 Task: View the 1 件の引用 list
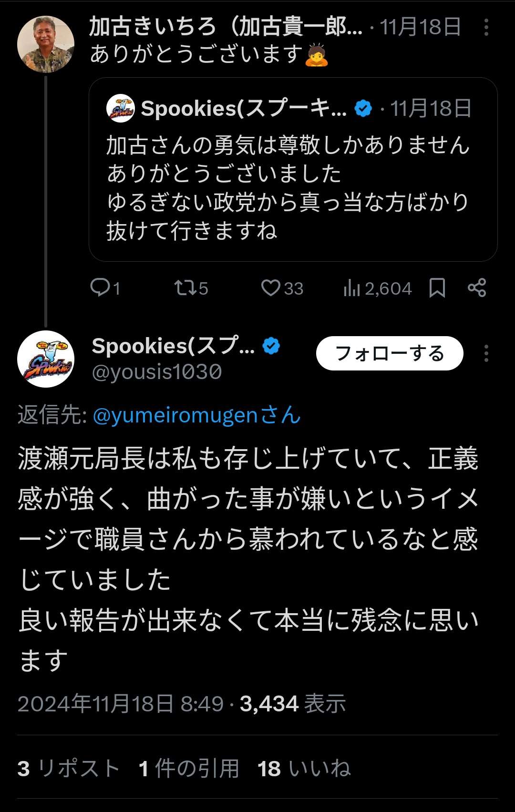click(x=189, y=769)
